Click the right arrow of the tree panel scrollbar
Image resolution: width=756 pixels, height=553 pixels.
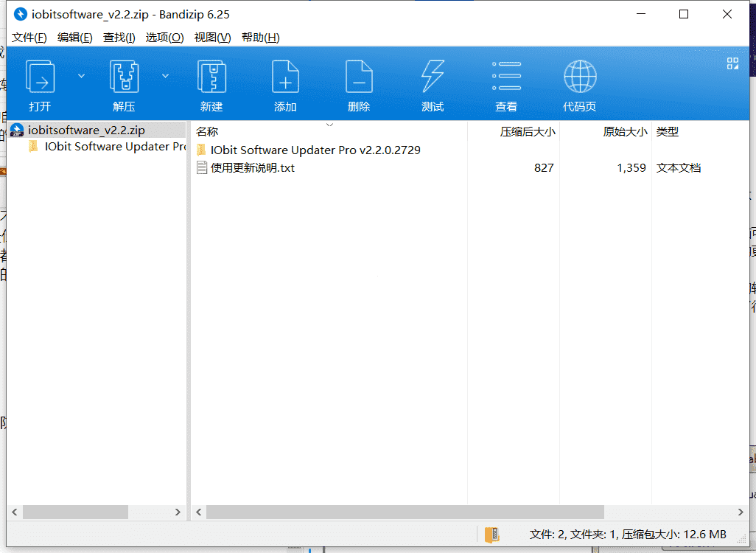178,512
